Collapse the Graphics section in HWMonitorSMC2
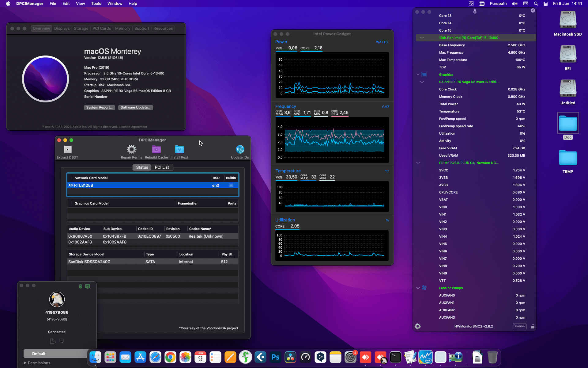 (418, 75)
